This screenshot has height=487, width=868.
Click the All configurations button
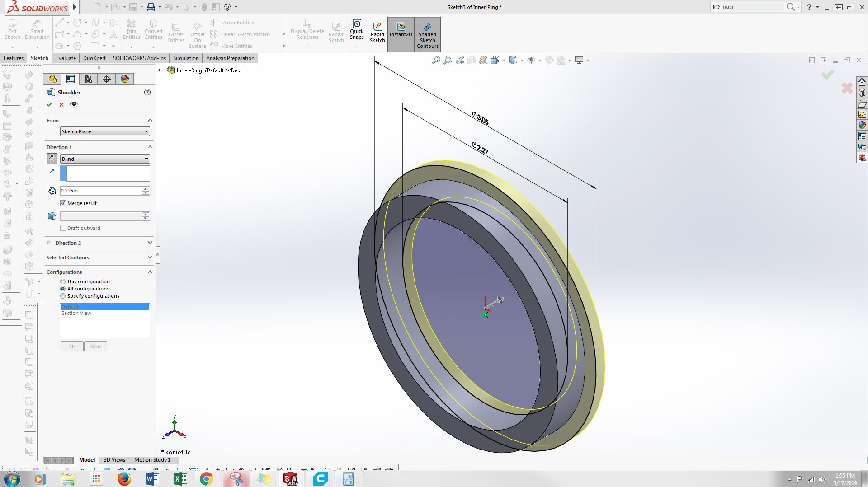coord(71,347)
